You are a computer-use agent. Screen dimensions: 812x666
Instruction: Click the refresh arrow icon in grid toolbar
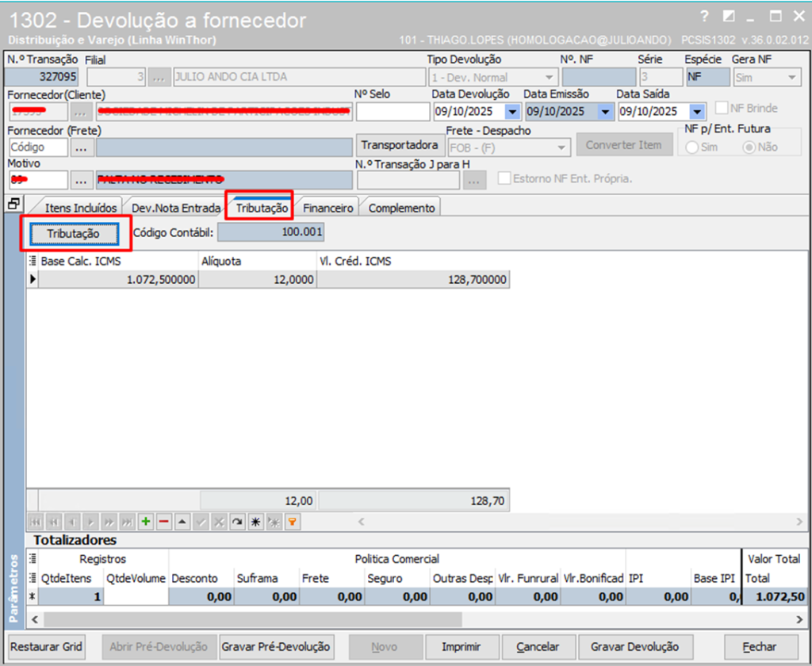pos(237,522)
